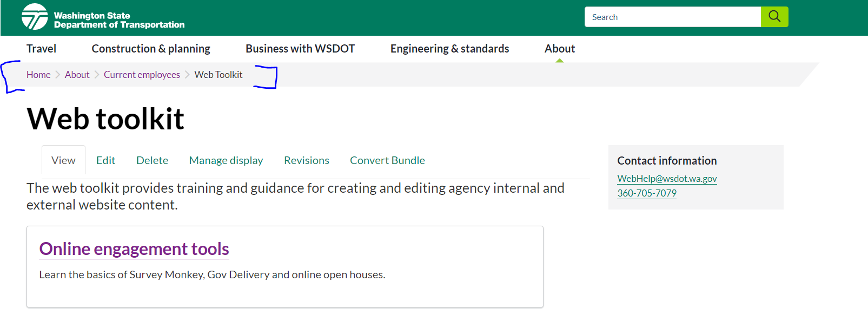The height and width of the screenshot is (314, 868).
Task: Select the View tab
Action: coord(63,160)
